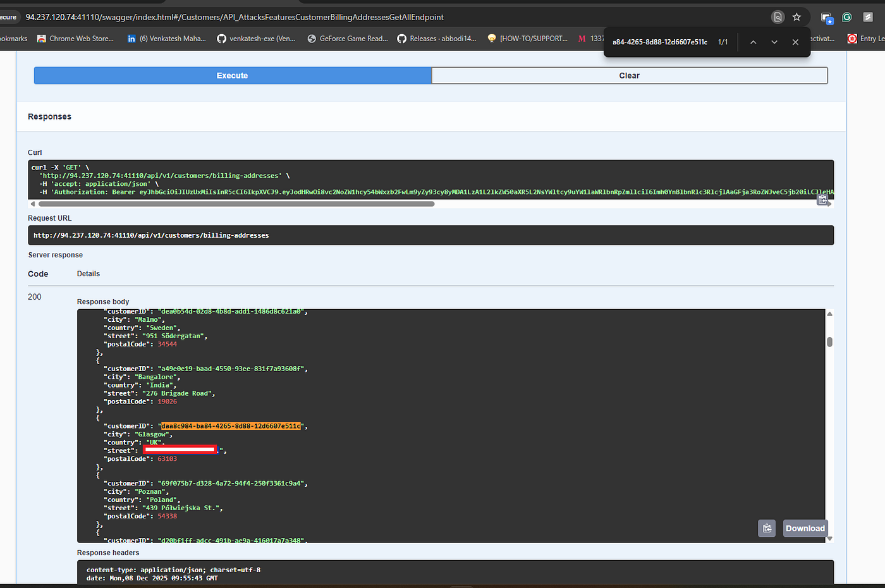Image resolution: width=885 pixels, height=588 pixels.
Task: Open the Grammarly extension icon
Action: click(847, 17)
